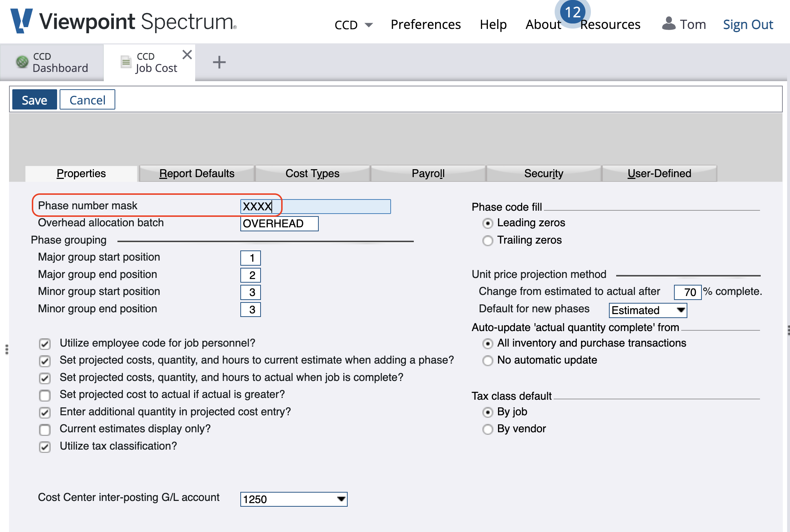This screenshot has height=532, width=790.
Task: Toggle Utilize employee code for job personnel
Action: click(45, 344)
